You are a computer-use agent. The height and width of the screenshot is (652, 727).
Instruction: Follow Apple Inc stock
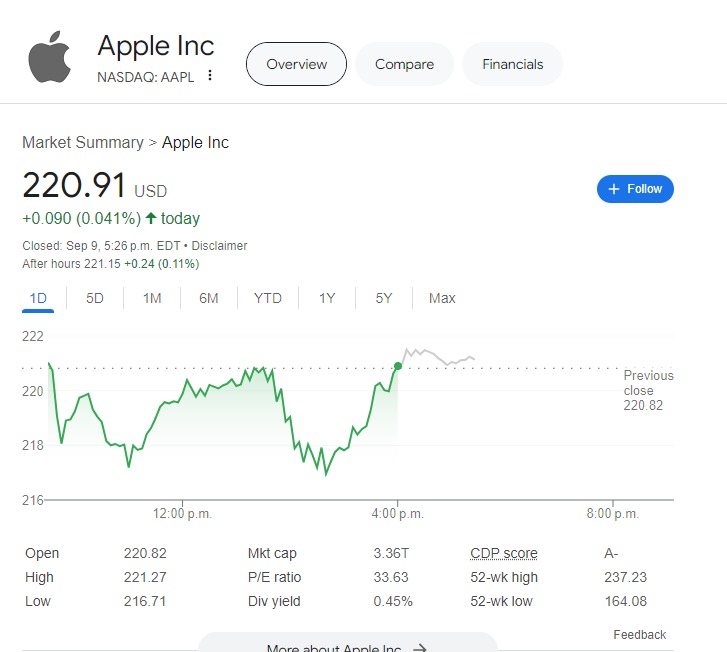(x=635, y=189)
